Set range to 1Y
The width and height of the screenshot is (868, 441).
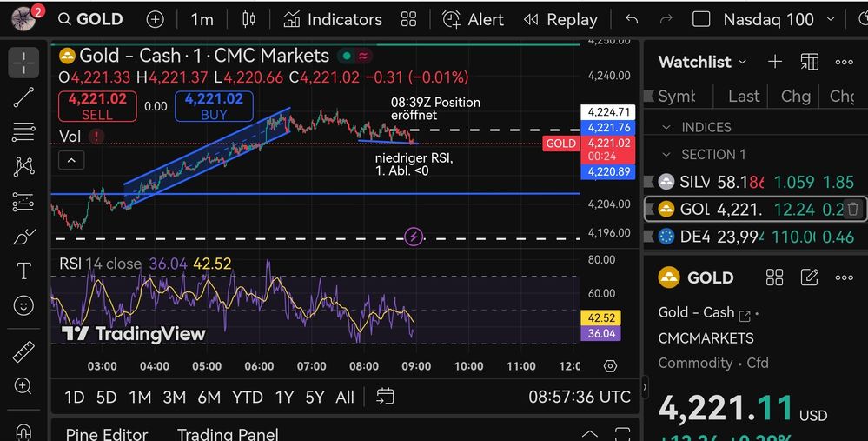(284, 398)
